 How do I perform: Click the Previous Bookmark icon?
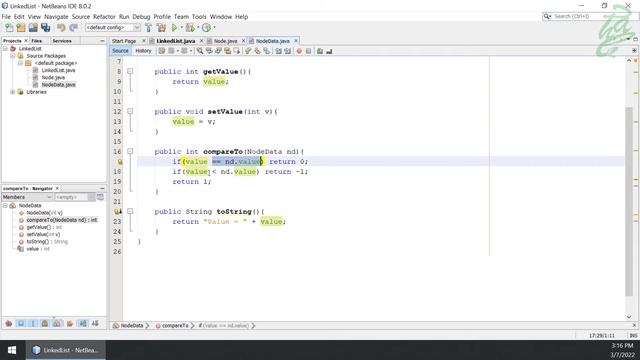248,51
